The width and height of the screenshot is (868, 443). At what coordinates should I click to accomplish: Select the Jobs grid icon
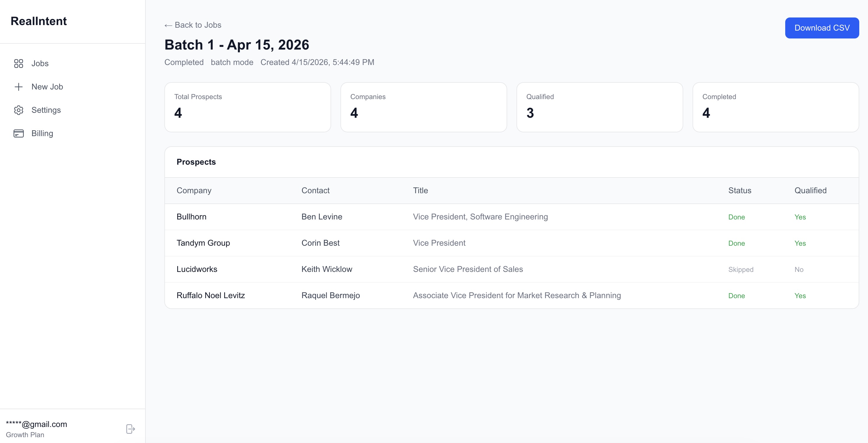coord(19,63)
